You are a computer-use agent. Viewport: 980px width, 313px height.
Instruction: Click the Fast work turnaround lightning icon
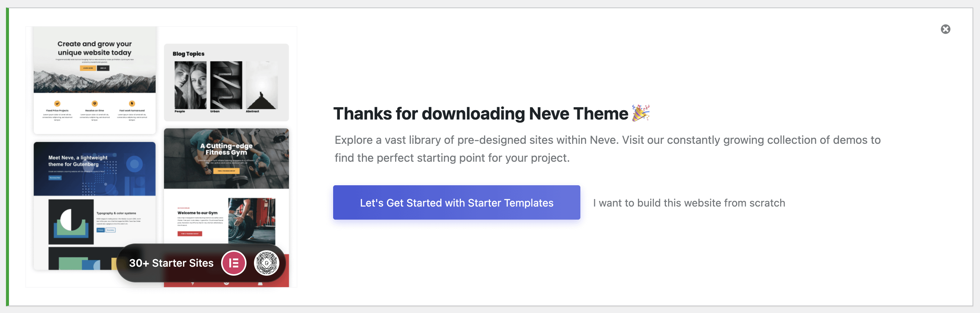point(131,103)
